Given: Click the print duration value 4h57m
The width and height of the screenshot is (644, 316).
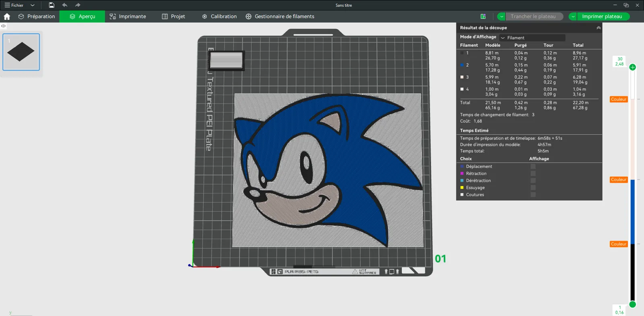Looking at the screenshot, I should (x=544, y=145).
